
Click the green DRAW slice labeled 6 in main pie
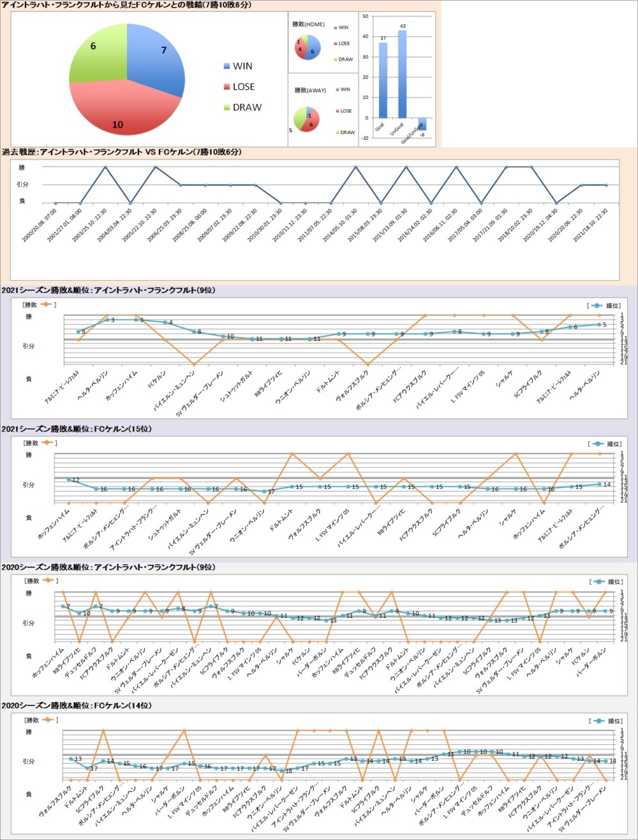point(97,54)
